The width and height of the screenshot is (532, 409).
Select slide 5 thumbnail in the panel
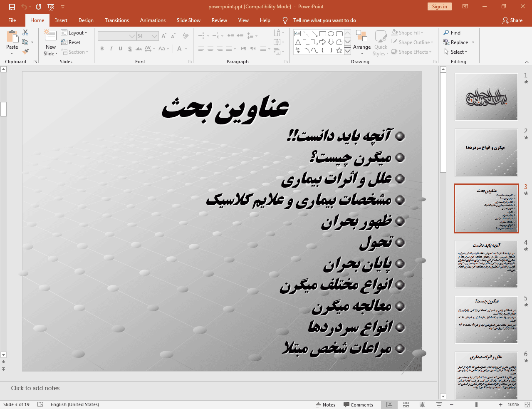point(486,320)
